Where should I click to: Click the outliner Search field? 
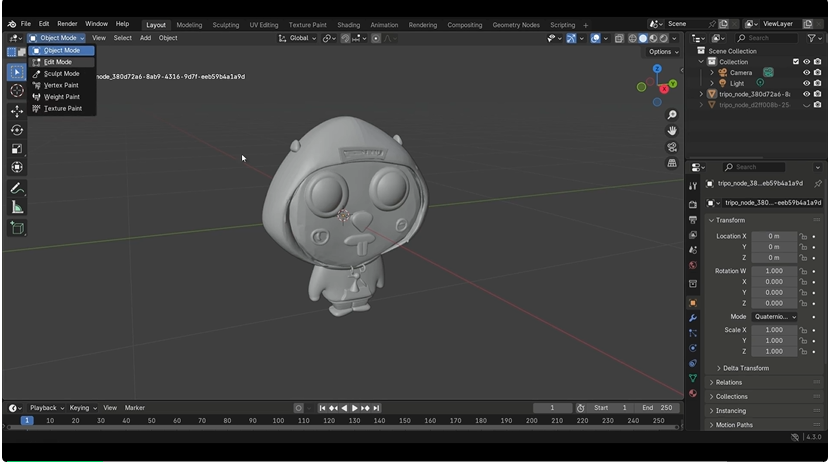click(767, 38)
